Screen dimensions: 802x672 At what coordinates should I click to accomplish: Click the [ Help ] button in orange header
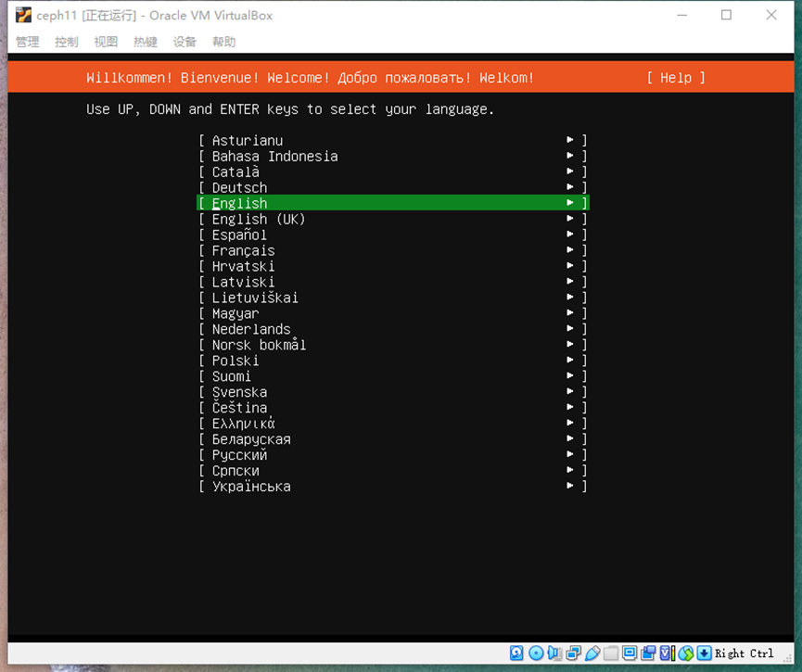[676, 78]
